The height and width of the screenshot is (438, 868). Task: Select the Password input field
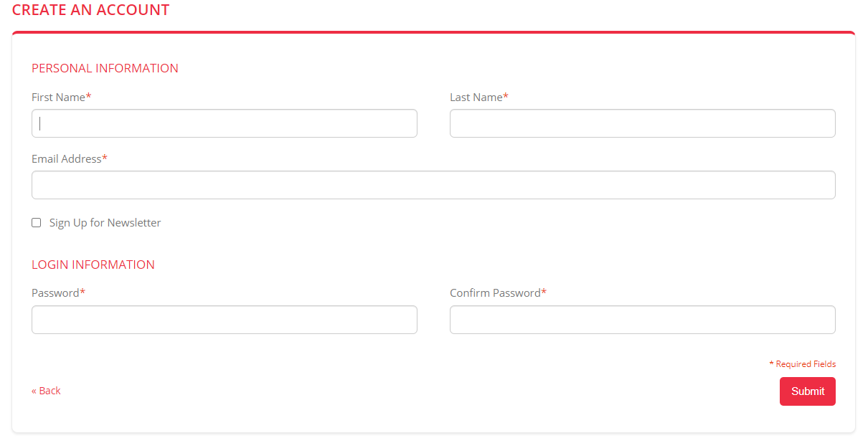224,320
